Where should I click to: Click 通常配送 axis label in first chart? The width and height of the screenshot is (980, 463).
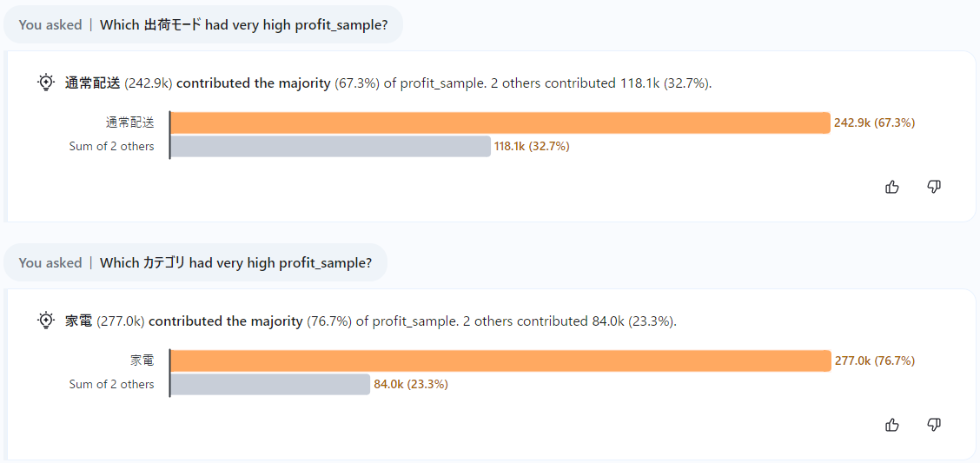pos(130,122)
